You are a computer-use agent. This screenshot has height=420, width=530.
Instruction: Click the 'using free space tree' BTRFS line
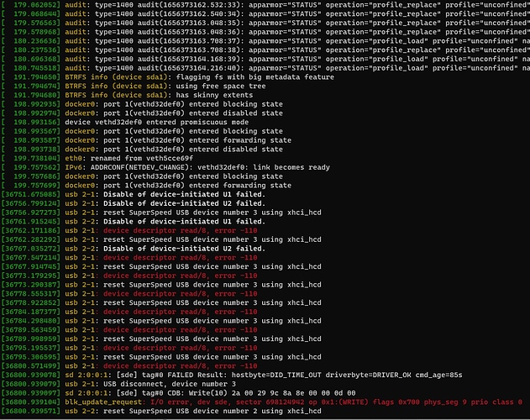pos(134,86)
